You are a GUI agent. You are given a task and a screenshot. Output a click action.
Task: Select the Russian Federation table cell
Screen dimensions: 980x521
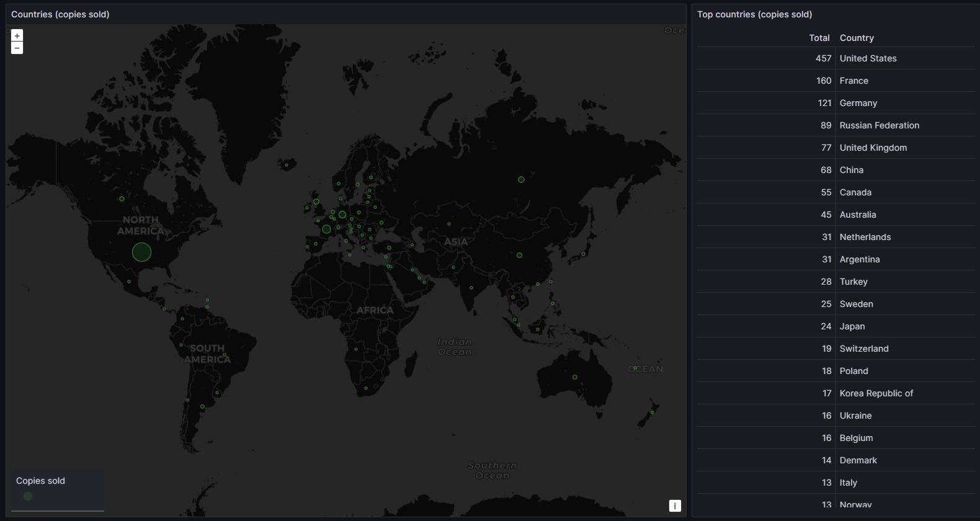coord(905,125)
